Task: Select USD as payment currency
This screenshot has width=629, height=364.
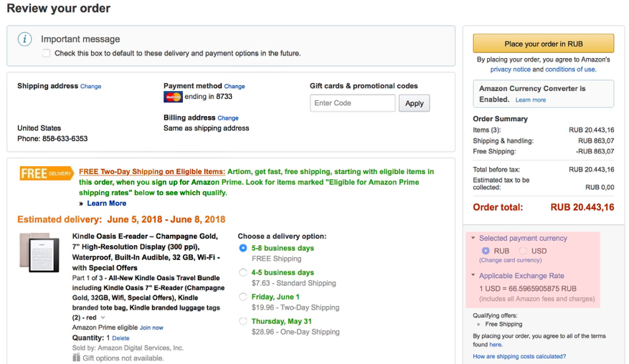Action: tap(523, 251)
